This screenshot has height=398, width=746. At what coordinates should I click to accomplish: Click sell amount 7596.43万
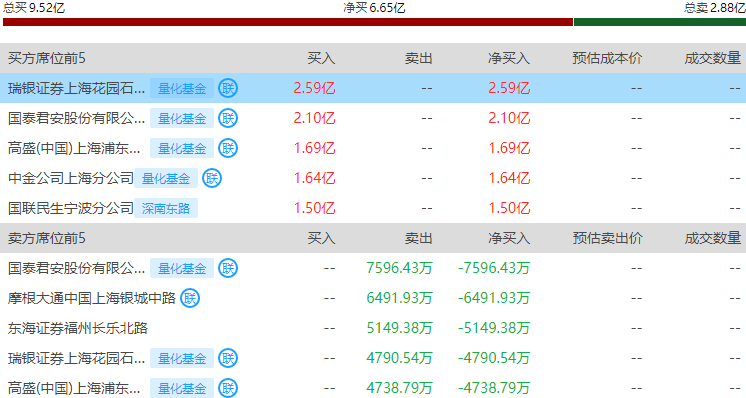pyautogui.click(x=399, y=268)
